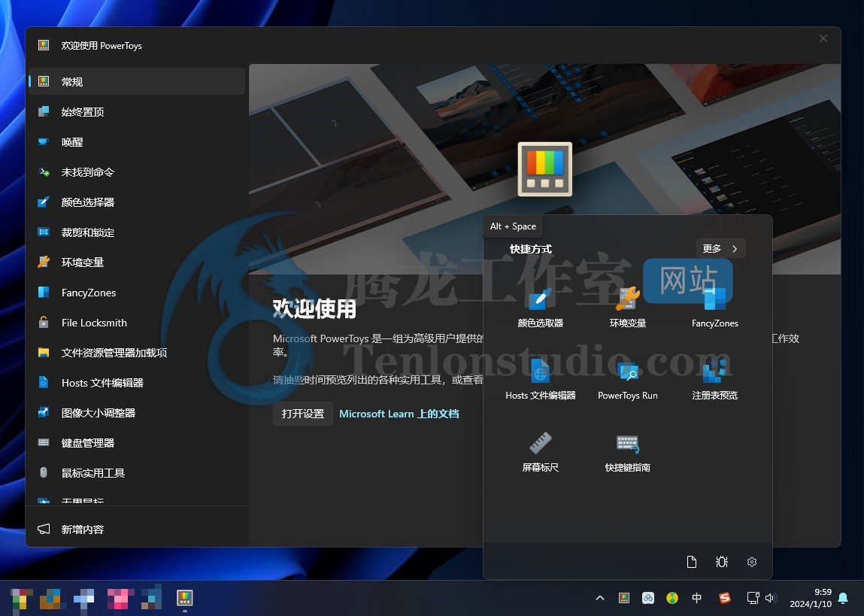Open 裁剪和锁定 sidebar item

137,232
